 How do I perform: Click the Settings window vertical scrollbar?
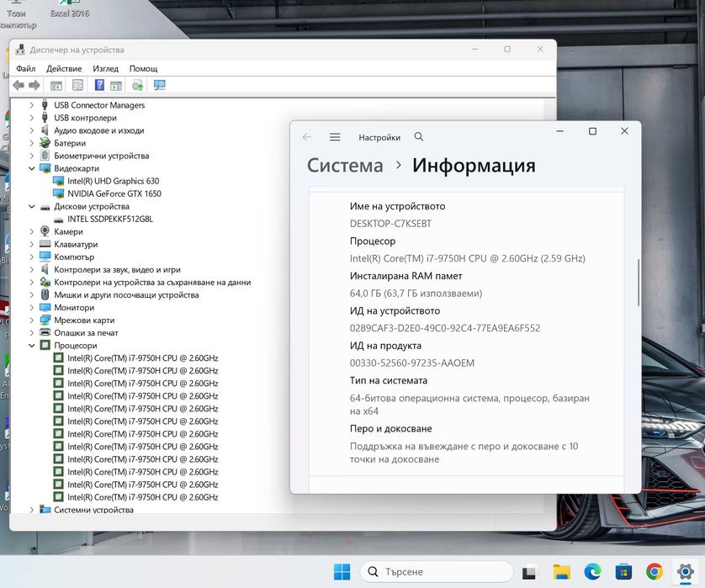tap(639, 282)
